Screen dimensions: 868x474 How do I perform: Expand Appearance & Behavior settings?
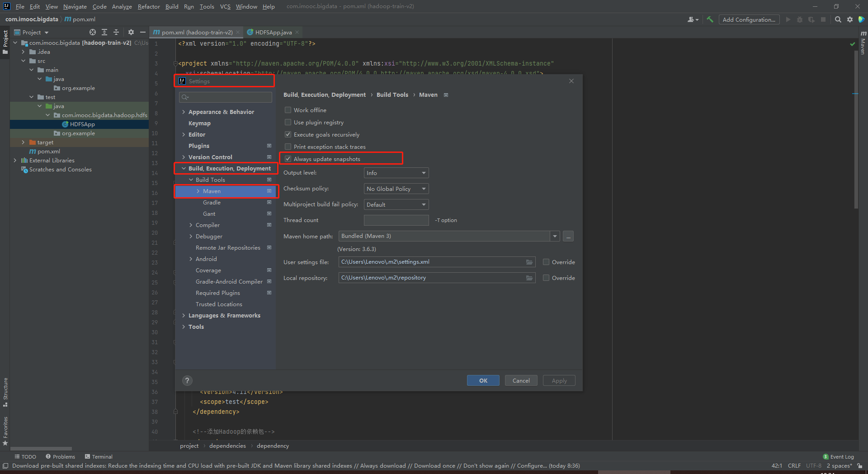click(184, 112)
